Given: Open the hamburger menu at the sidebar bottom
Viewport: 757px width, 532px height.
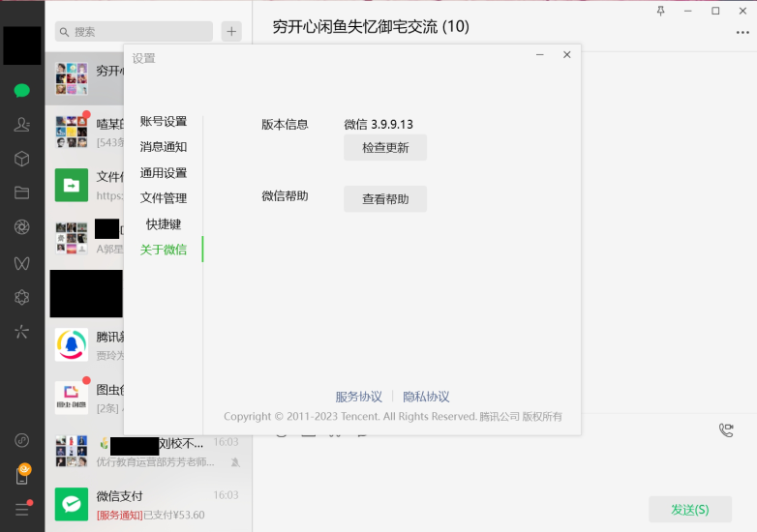Looking at the screenshot, I should click(x=22, y=509).
